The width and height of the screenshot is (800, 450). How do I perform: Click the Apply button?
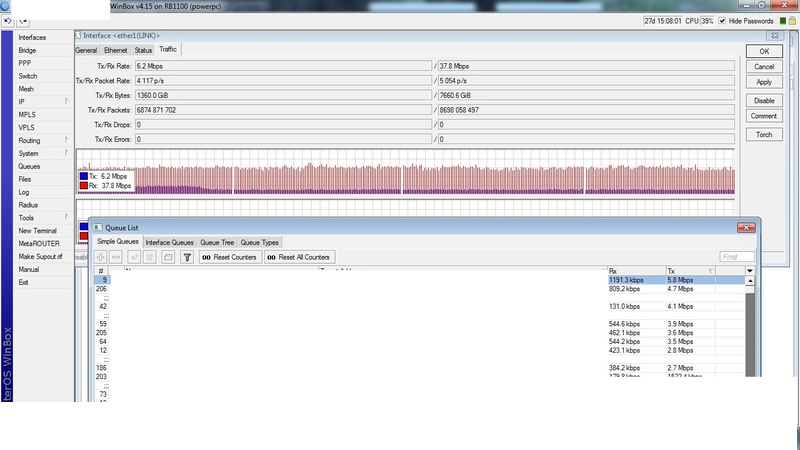[x=764, y=82]
